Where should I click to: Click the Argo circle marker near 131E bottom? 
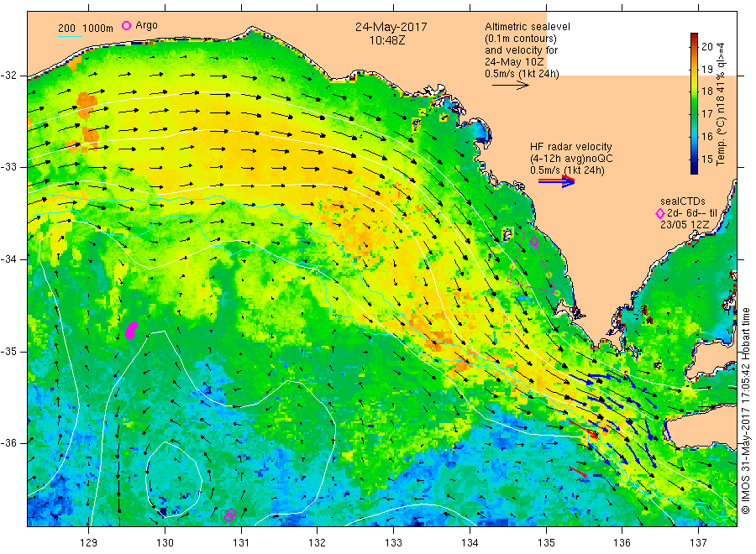(230, 515)
